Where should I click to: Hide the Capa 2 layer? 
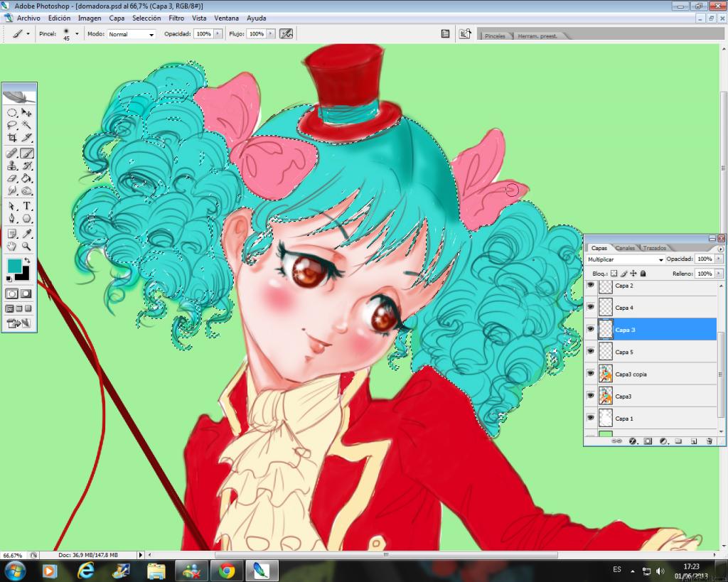pos(591,285)
